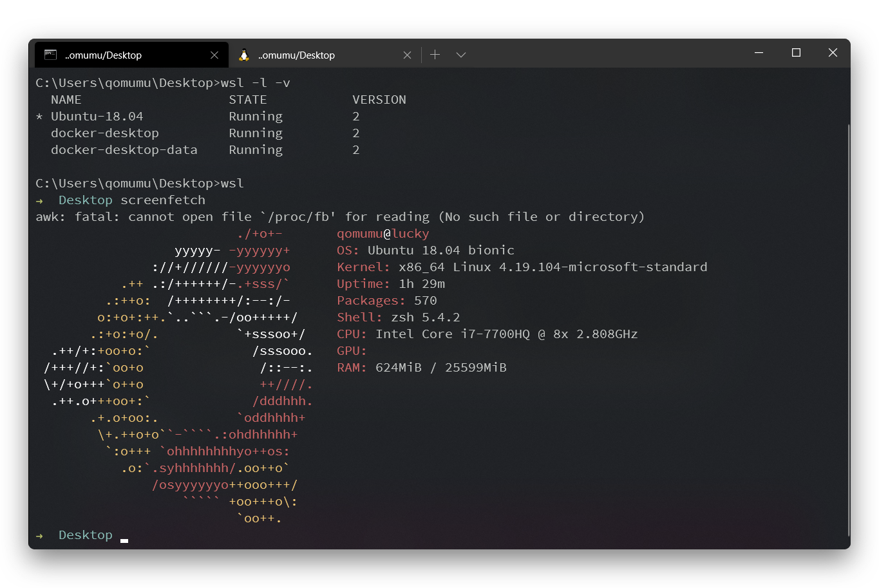Switch to the second ..omumu/Desktop Linux tab
879x588 pixels.
[x=325, y=55]
